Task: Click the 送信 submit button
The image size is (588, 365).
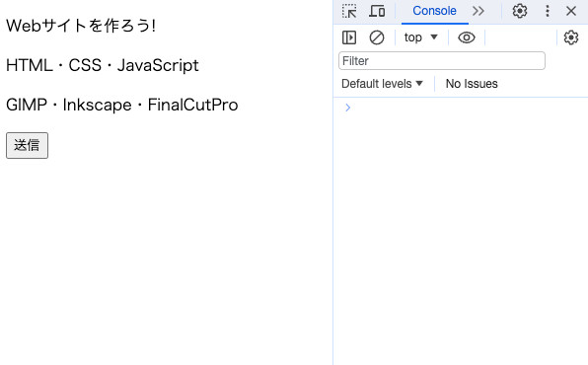Action: click(27, 145)
